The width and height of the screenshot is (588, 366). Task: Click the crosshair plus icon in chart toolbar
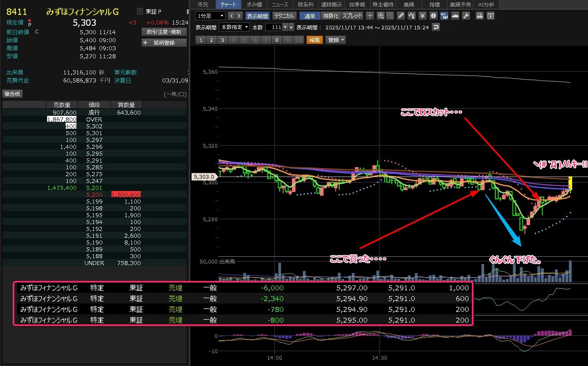tap(370, 16)
